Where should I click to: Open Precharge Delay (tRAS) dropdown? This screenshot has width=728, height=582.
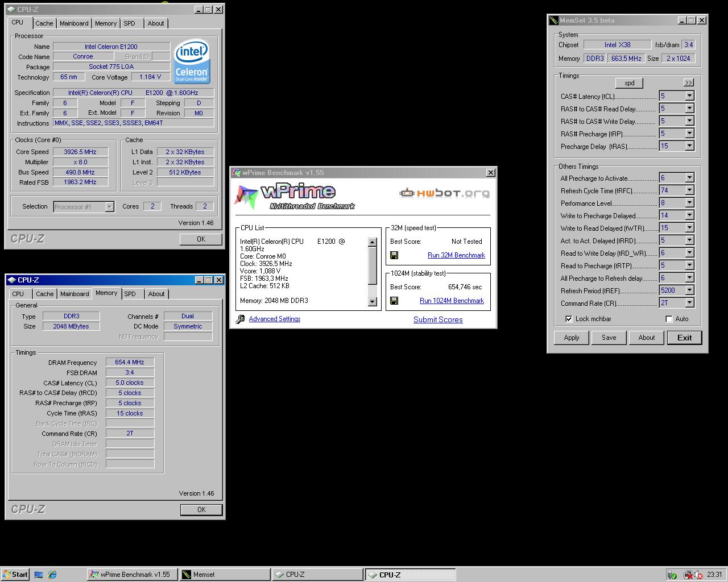pyautogui.click(x=689, y=146)
